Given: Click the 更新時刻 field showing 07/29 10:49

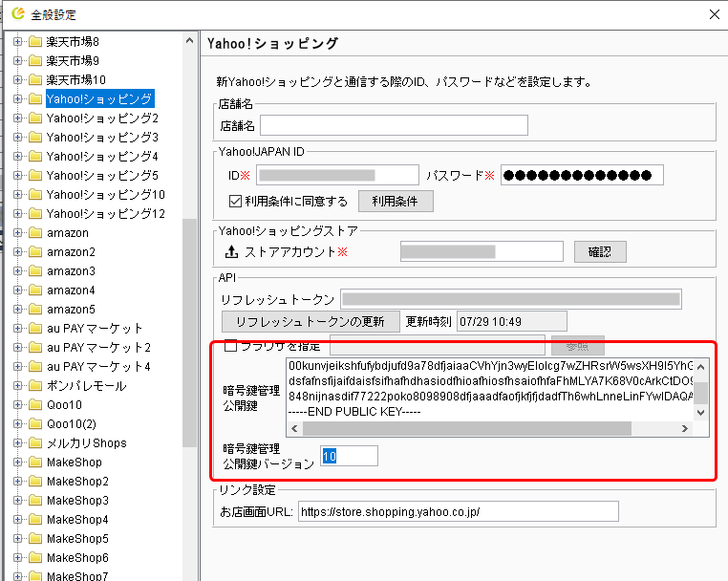Looking at the screenshot, I should point(512,321).
